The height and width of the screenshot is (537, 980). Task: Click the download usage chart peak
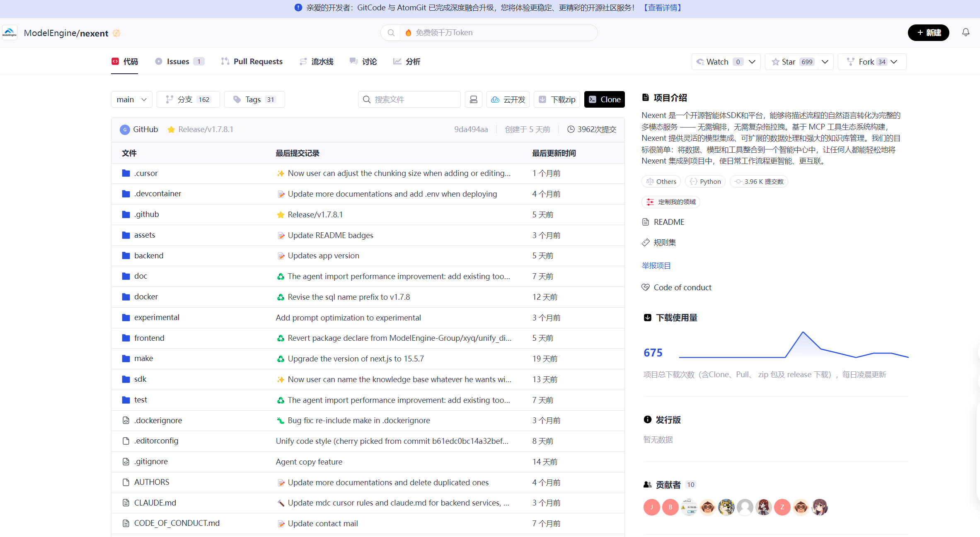803,332
